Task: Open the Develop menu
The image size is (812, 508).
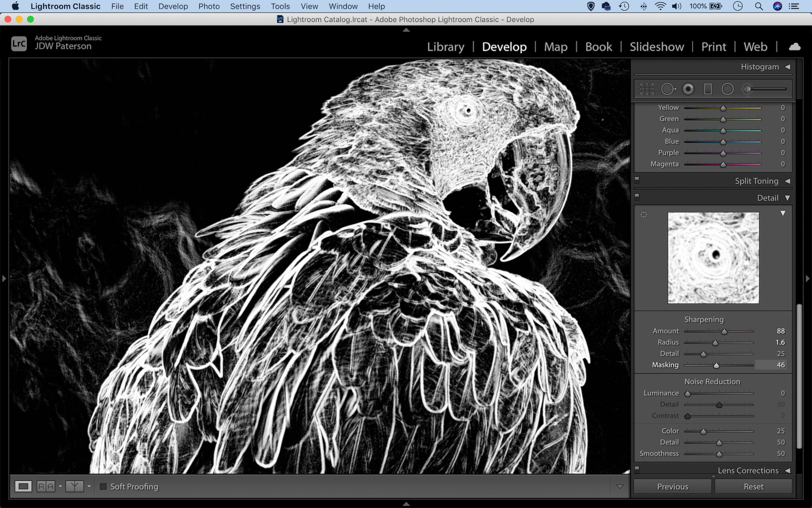Action: [x=173, y=6]
